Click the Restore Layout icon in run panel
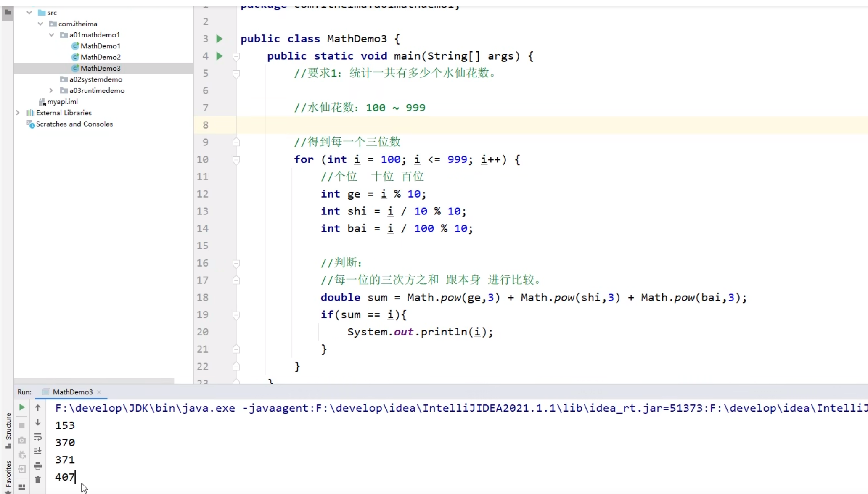Image resolution: width=868 pixels, height=494 pixels. point(22,487)
